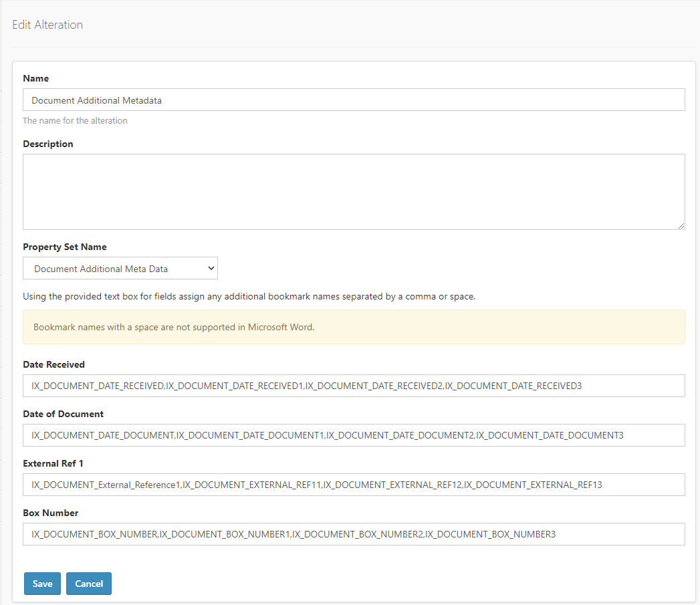Screen dimensions: 700x605
Task: Click the External Ref 1 bookmark field
Action: [354, 485]
